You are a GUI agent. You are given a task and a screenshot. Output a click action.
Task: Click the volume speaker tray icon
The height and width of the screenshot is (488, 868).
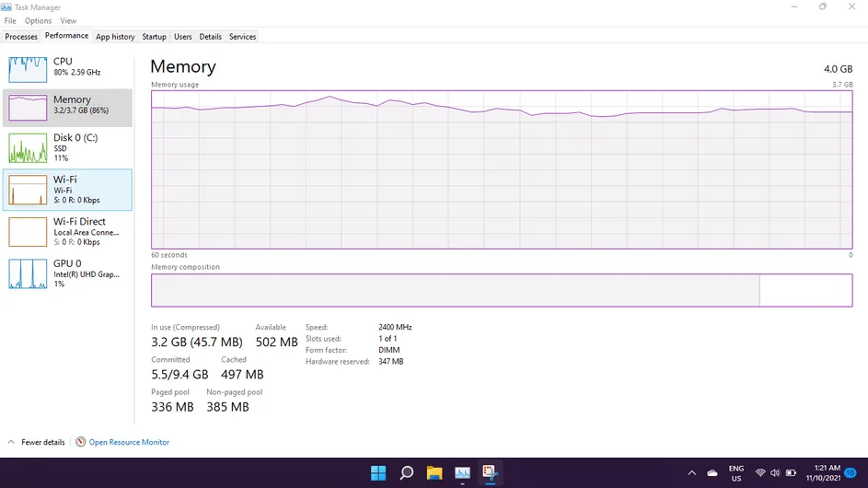click(x=775, y=473)
